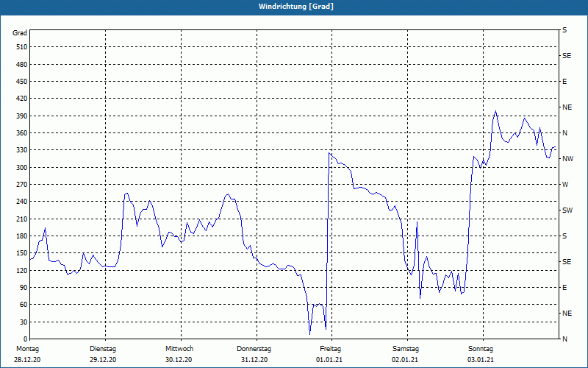
Task: Select the date 03.01.21
Action: coord(481,360)
